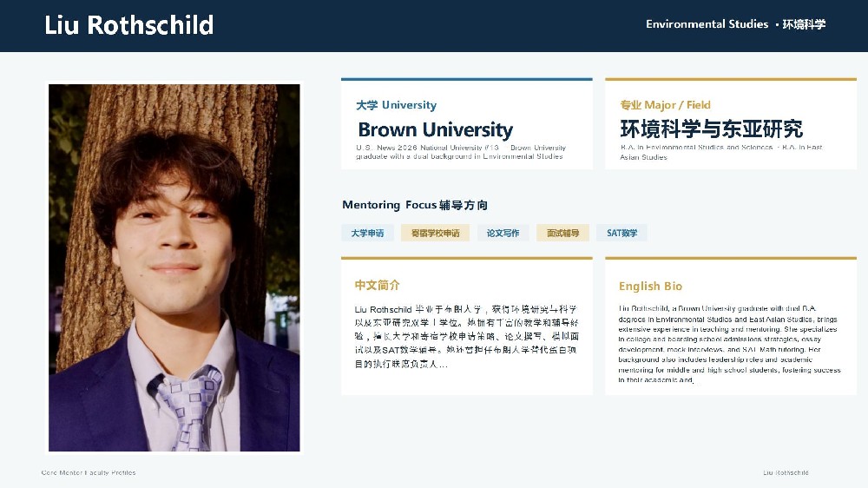Image resolution: width=868 pixels, height=488 pixels.
Task: Select the Mentoring Focus 辅导方向 heading
Action: (x=415, y=205)
